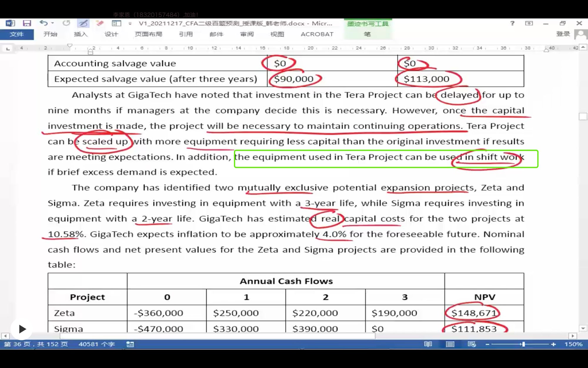Image resolution: width=588 pixels, height=368 pixels.
Task: Click the 10.58% real capital cost value
Action: [66, 234]
